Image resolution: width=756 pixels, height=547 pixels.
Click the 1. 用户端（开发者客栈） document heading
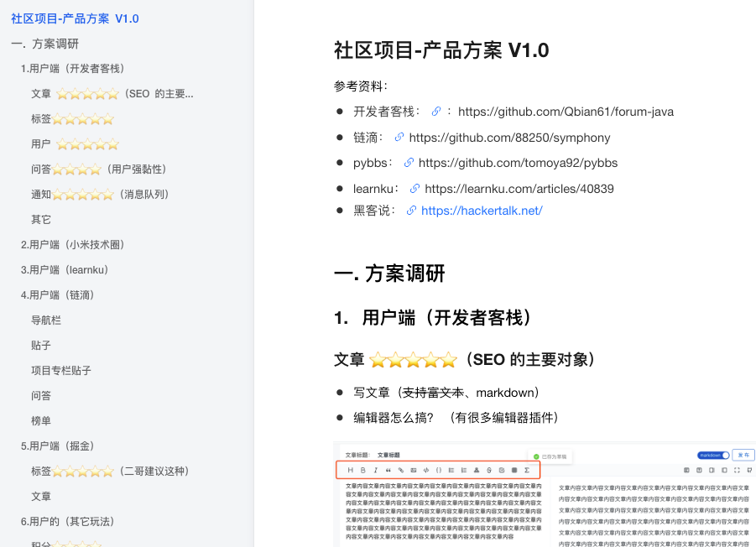point(432,318)
